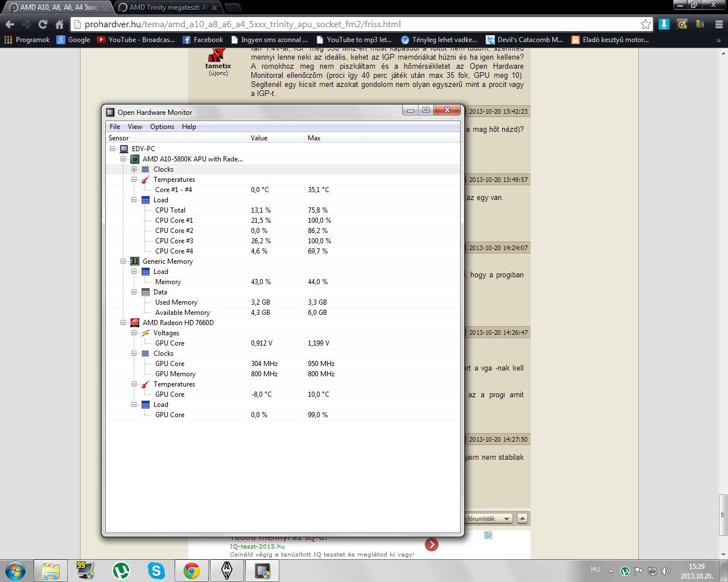Select the Core #1 - #4 temperature row
Screen dimensions: 728x582
[x=283, y=190]
